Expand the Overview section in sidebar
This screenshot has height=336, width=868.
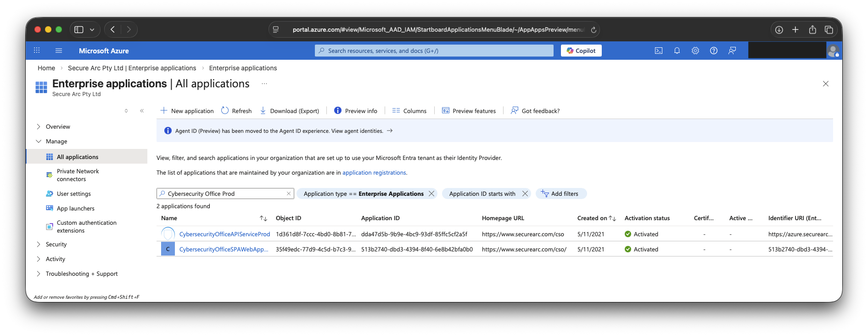coord(39,126)
